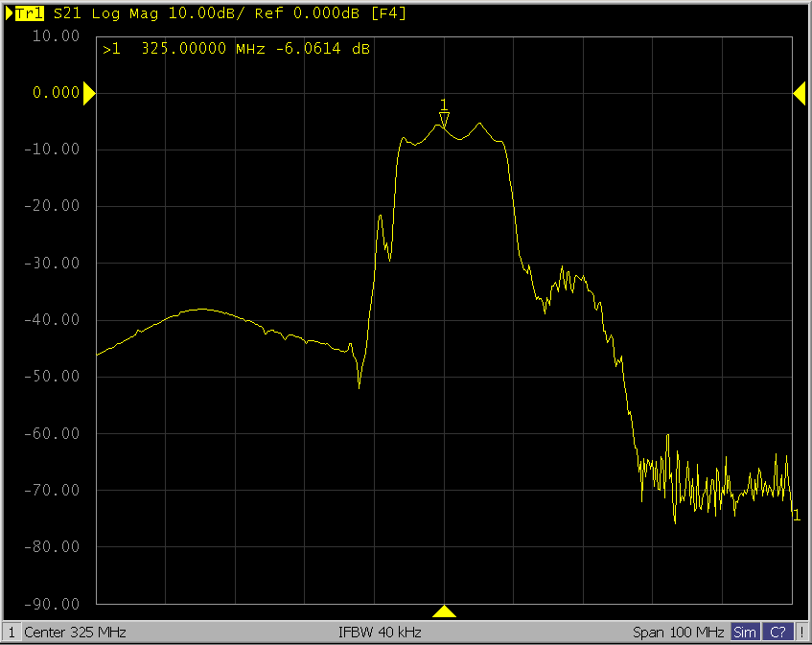Click the Ref 0.000dB reference value

click(x=309, y=13)
